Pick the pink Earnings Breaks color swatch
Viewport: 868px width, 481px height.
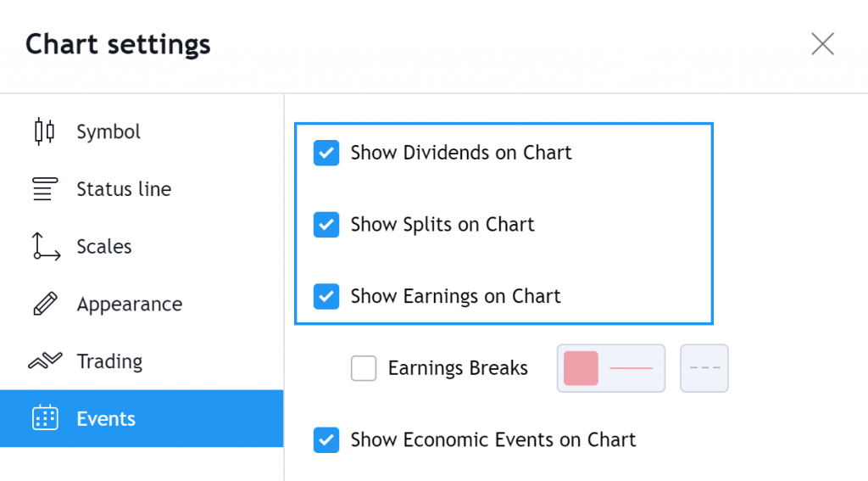point(581,368)
